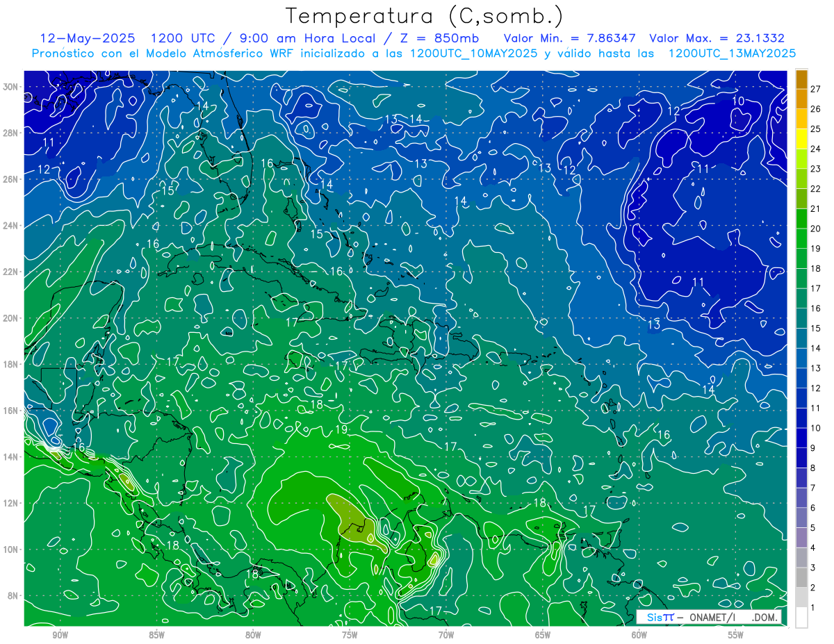Click the valid-until stamp "1200UTC_13MAY2025"

732,53
